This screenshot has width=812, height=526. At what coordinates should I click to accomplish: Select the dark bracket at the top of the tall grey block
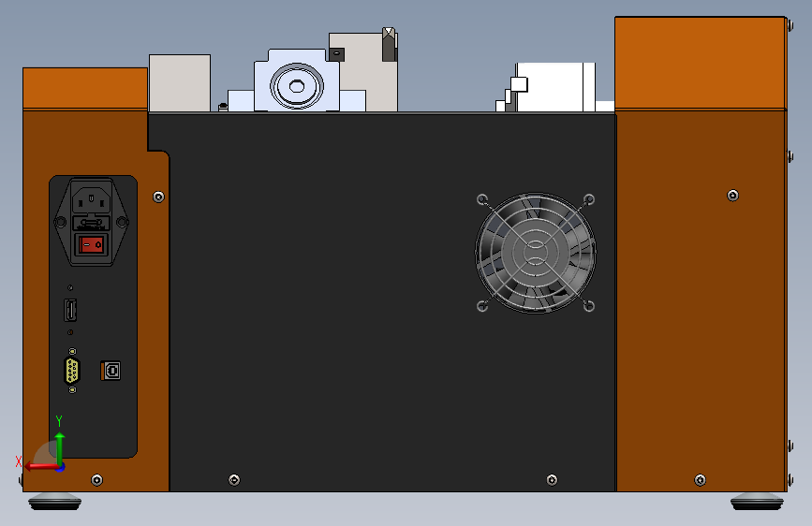pyautogui.click(x=389, y=45)
